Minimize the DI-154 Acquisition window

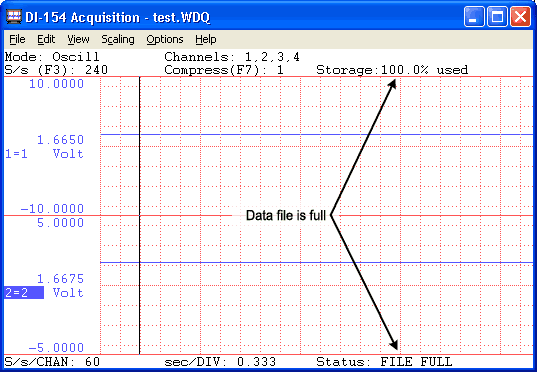click(474, 16)
